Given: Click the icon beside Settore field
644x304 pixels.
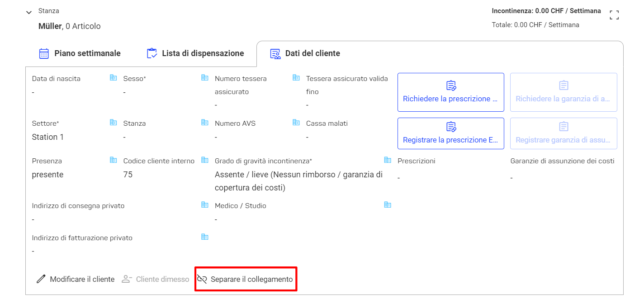Looking at the screenshot, I should [x=114, y=123].
